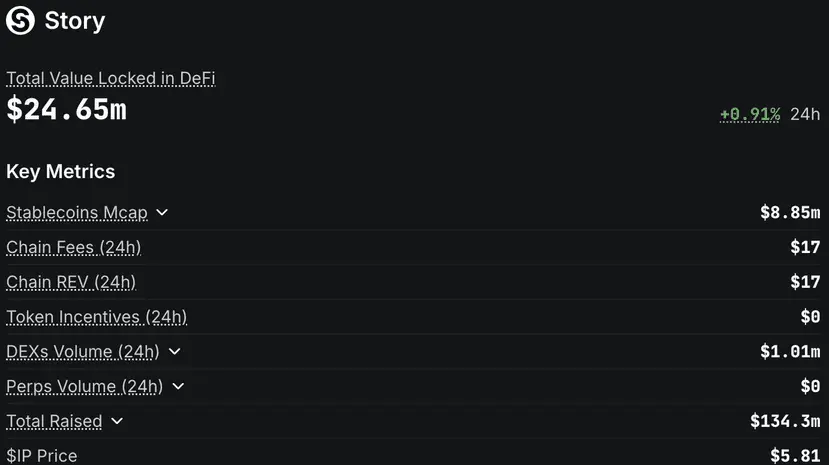The height and width of the screenshot is (465, 829).
Task: Click the Story chain logo icon
Action: [20, 21]
